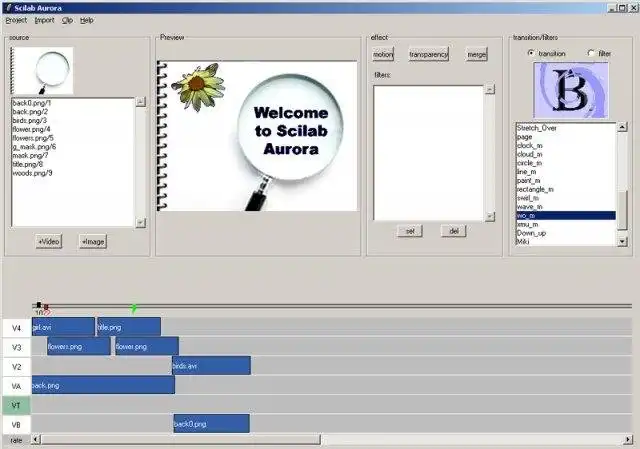The height and width of the screenshot is (449, 640).
Task: Select back0.png/1 in source list
Action: (32, 103)
